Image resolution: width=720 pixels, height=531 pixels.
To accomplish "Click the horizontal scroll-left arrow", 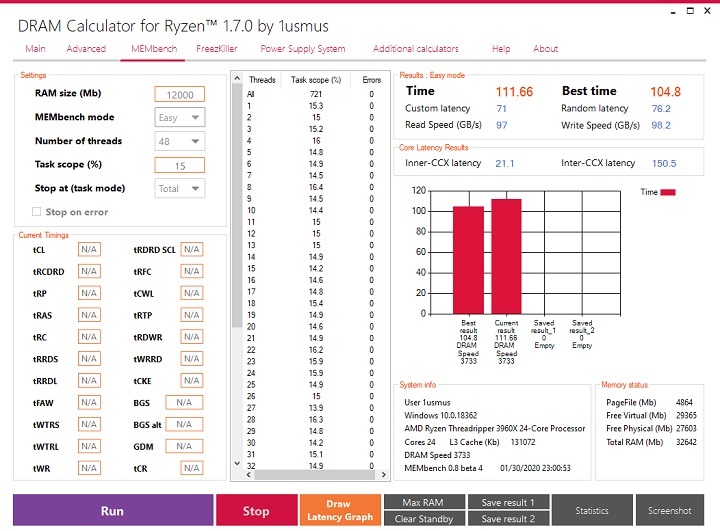I will (x=249, y=475).
